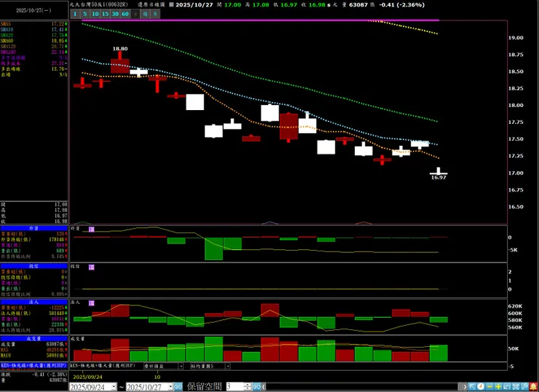
Task: Click the MA5 volume row in left panel
Action: coord(34,350)
